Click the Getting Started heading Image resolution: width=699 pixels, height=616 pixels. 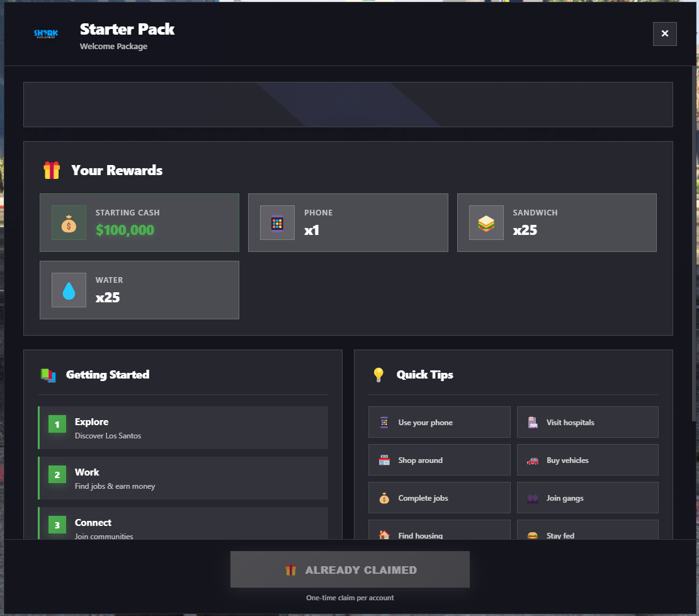[x=108, y=374]
